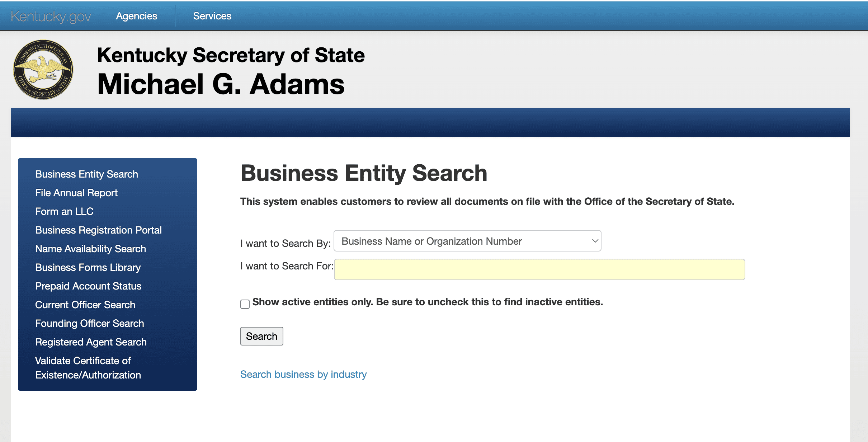Open Registered Agent Search
Image resolution: width=868 pixels, height=442 pixels.
pos(91,342)
